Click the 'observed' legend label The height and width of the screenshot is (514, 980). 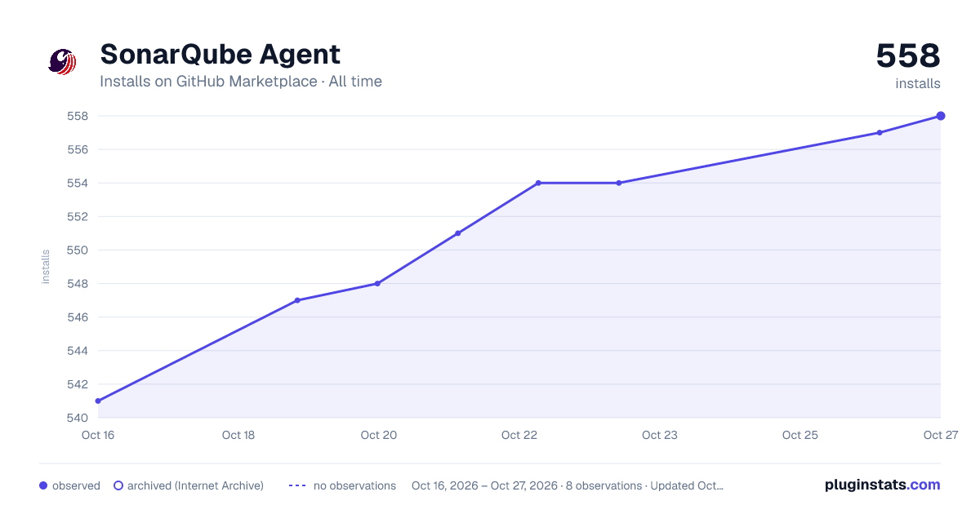coord(76,485)
